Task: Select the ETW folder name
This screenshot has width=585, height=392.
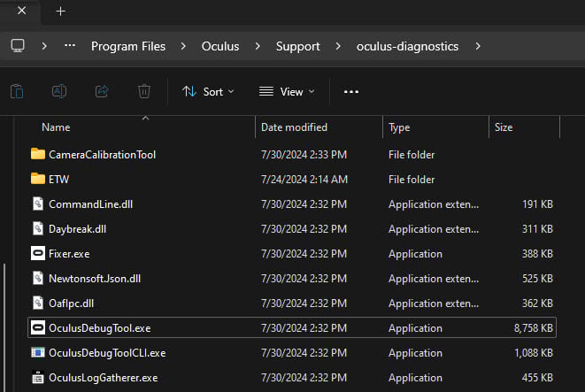Action: [59, 180]
